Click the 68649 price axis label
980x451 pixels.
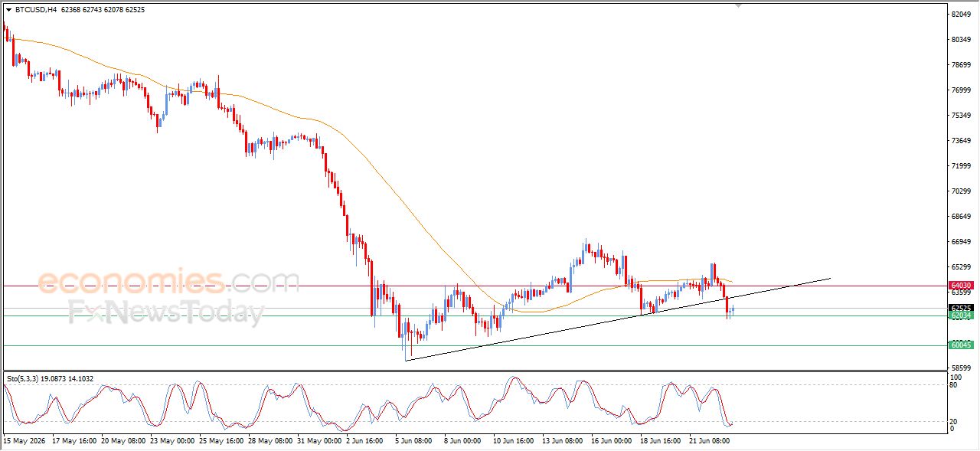(962, 216)
